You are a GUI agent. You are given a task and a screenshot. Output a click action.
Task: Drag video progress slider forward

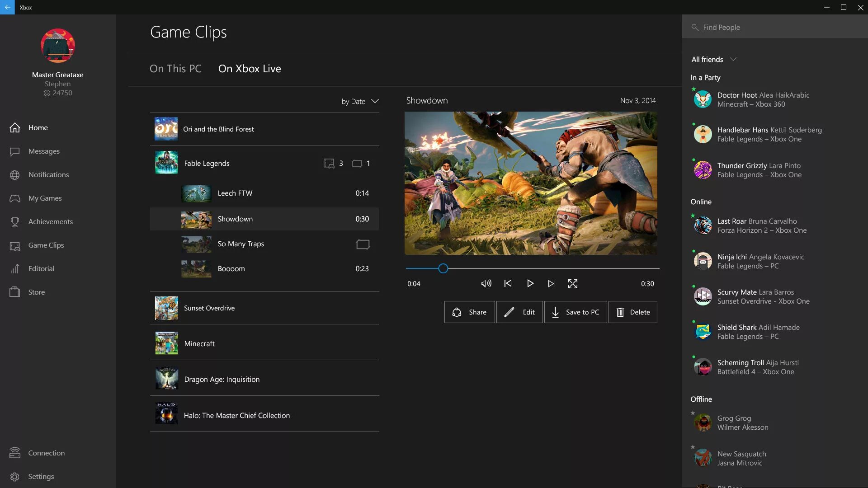coord(443,269)
